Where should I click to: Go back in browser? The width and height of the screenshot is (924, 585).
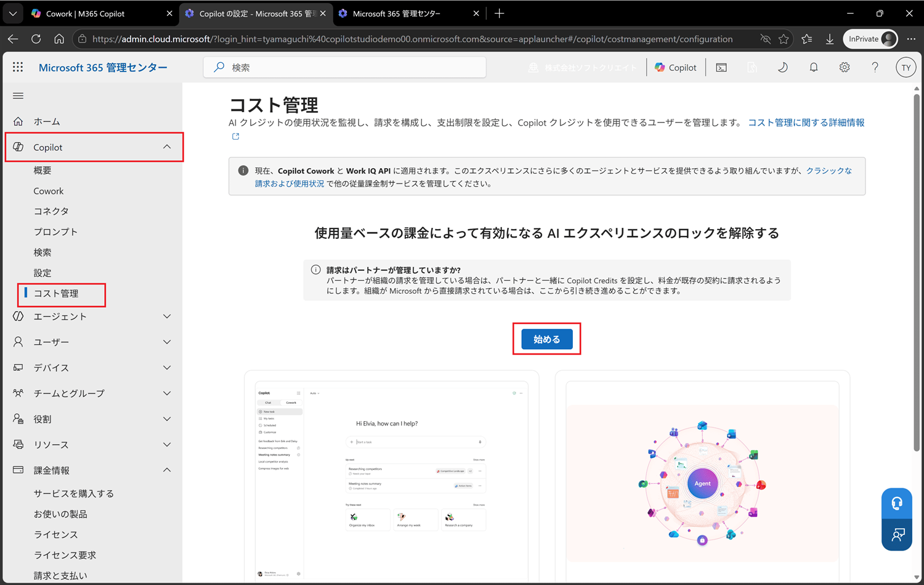click(x=13, y=39)
